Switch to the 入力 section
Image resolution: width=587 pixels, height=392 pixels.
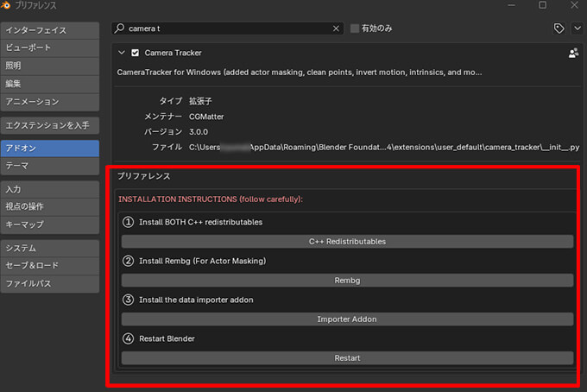(50, 189)
